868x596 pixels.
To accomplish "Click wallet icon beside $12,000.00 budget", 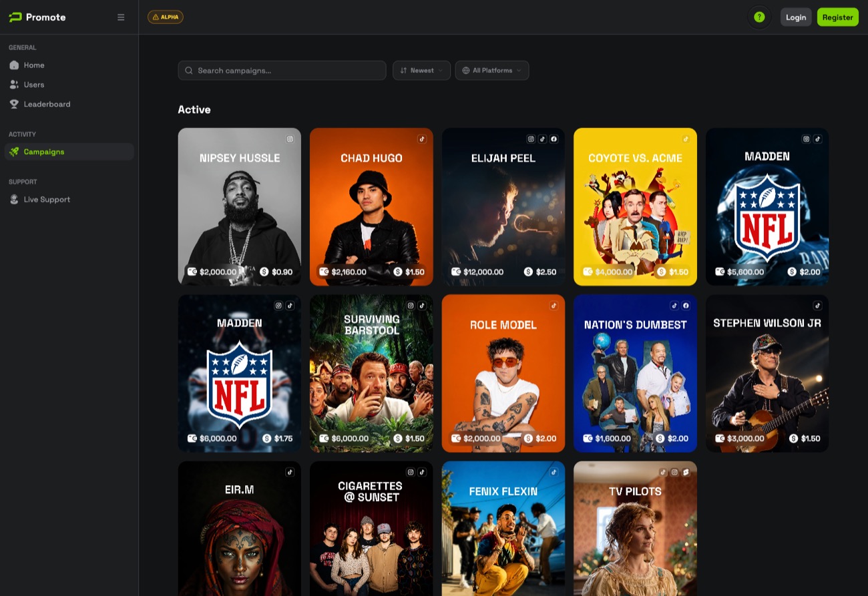I will 457,272.
